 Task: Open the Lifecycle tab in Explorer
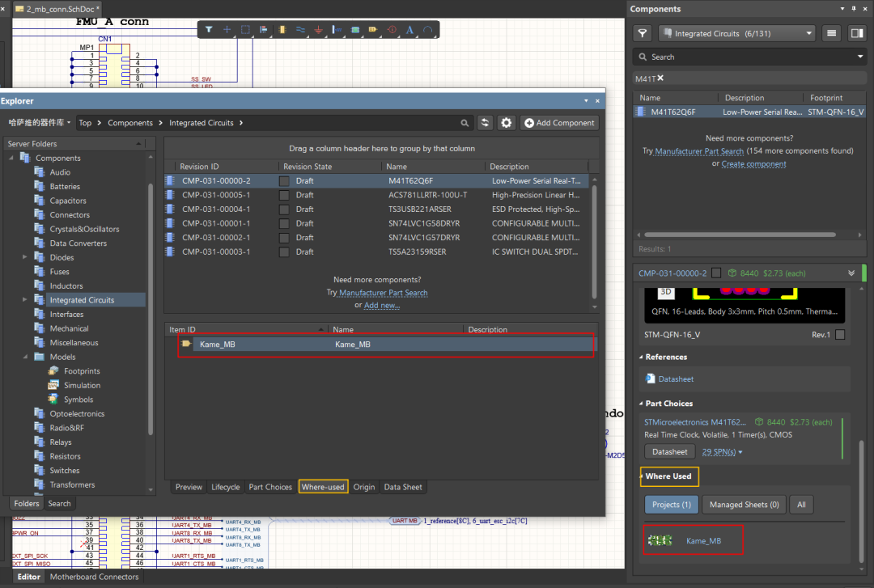(225, 487)
